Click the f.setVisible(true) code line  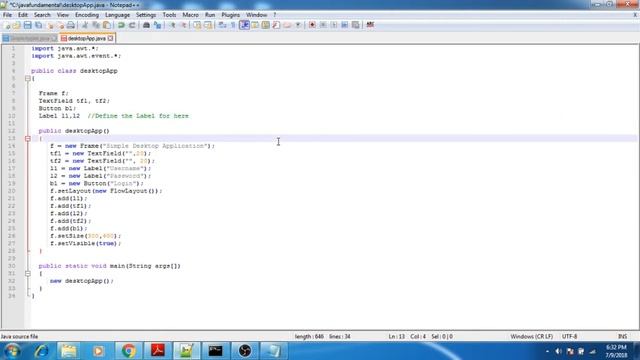(x=85, y=244)
